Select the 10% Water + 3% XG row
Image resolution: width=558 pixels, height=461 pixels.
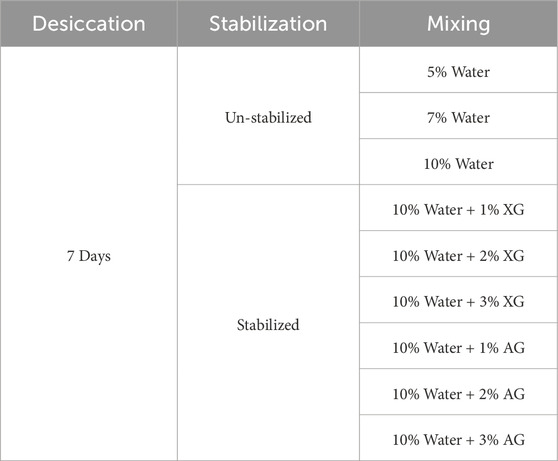[458, 299]
